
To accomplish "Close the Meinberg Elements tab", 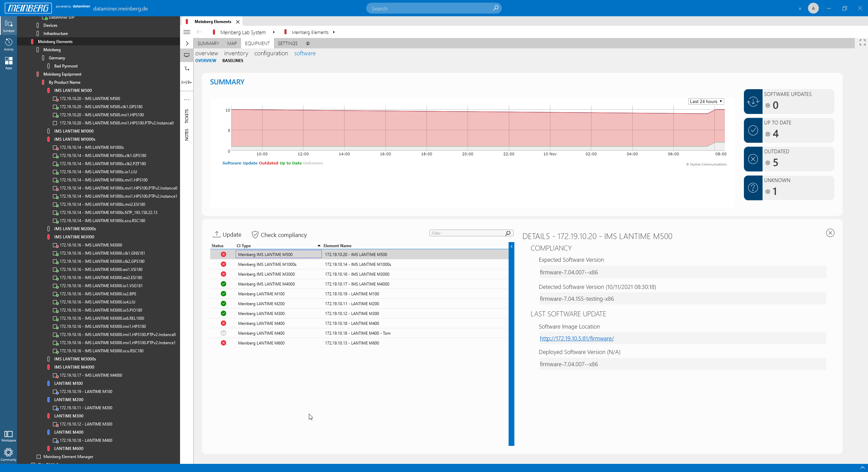I will (238, 22).
